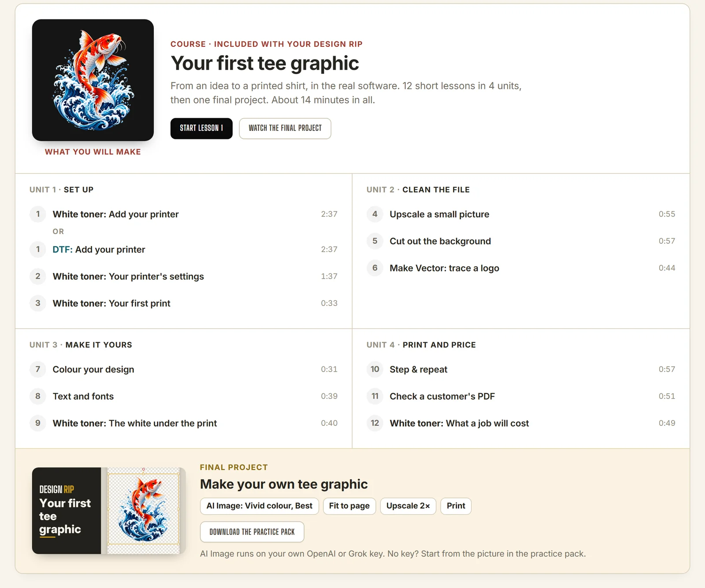This screenshot has height=588, width=705.
Task: Click the 1:37 duration for printer's settings
Action: pyautogui.click(x=329, y=276)
